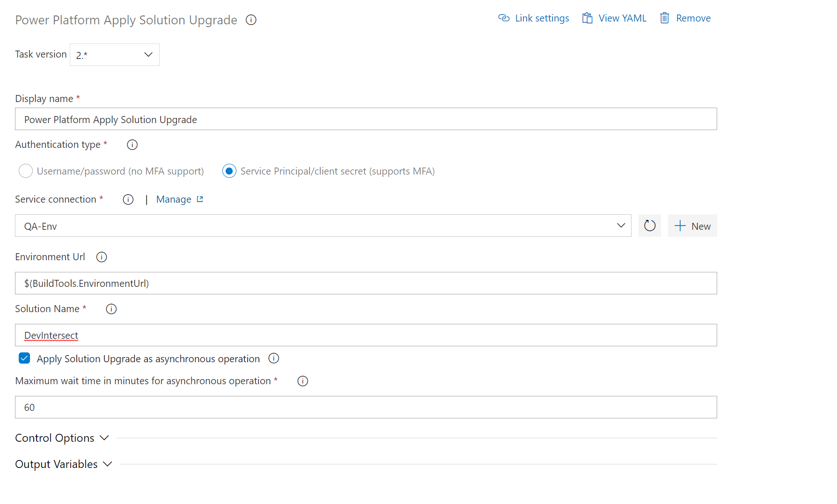Viewport: 837px width, 504px height.
Task: Show Solution Name help info
Action: [x=111, y=309]
